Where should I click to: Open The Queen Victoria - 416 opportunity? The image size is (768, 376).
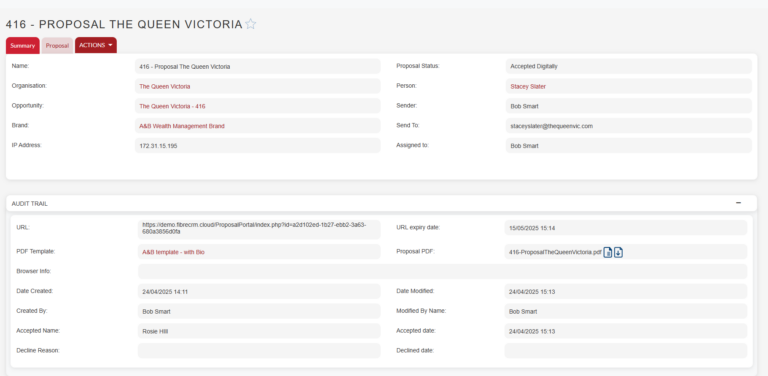click(x=172, y=106)
